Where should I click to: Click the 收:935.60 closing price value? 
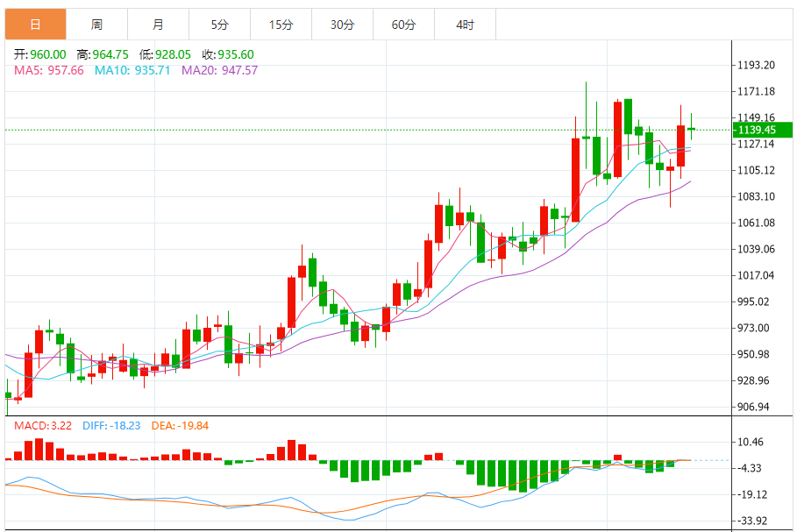(x=228, y=54)
